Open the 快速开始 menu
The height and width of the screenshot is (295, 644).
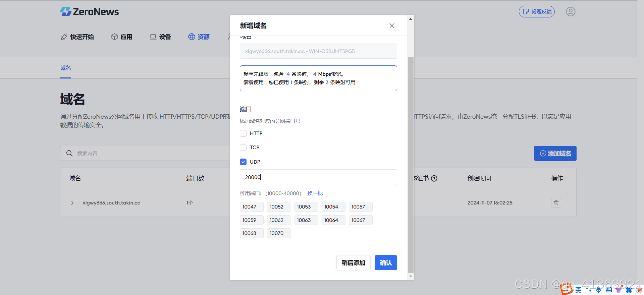(77, 37)
